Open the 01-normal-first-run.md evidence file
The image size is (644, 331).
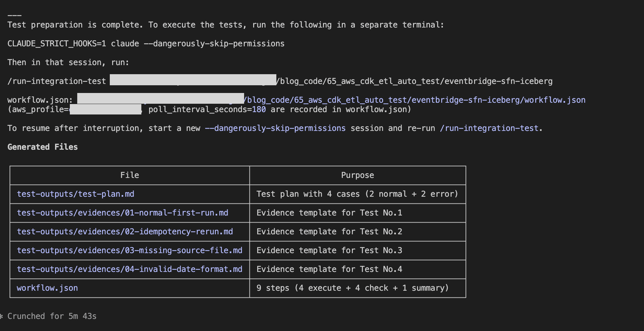[122, 212]
